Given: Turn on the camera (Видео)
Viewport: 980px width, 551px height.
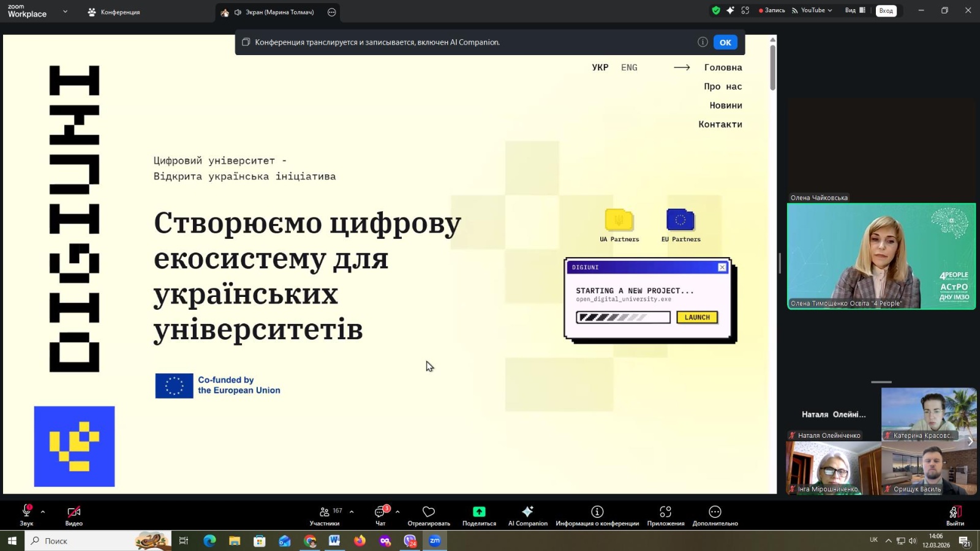Looking at the screenshot, I should 73,512.
